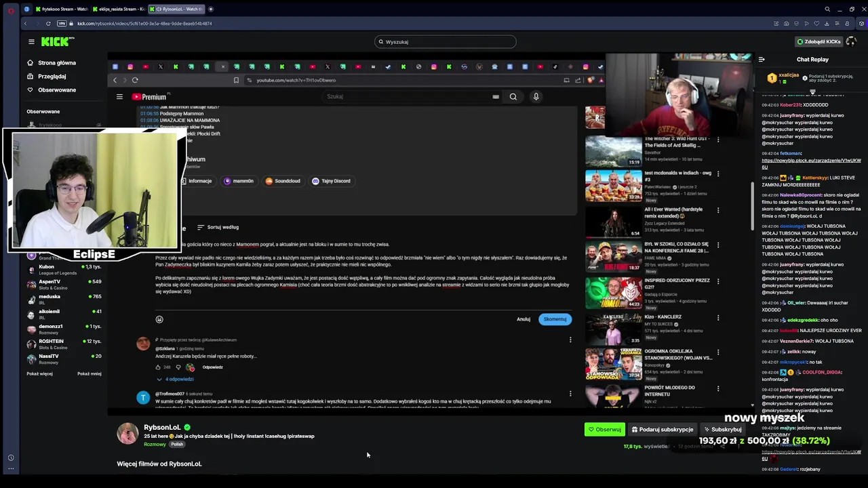Click the Tajny Discord chip
Viewport: 868px width, 488px height.
click(331, 181)
